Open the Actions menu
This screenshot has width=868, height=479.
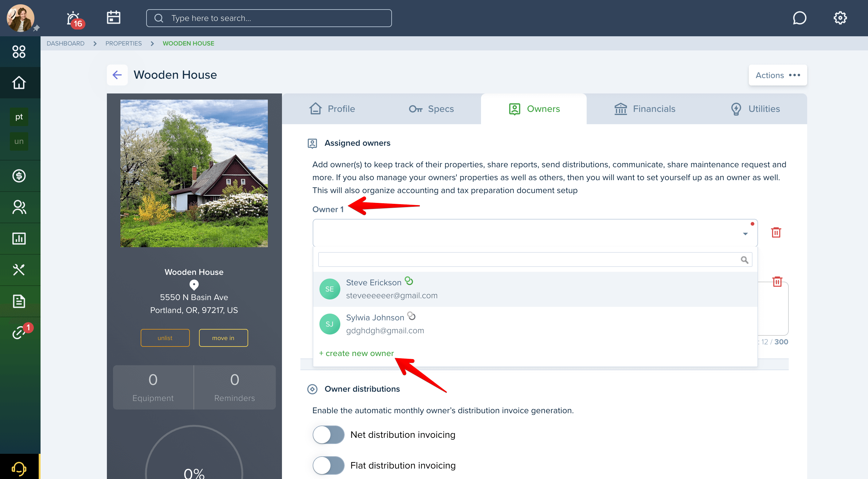[x=778, y=75]
